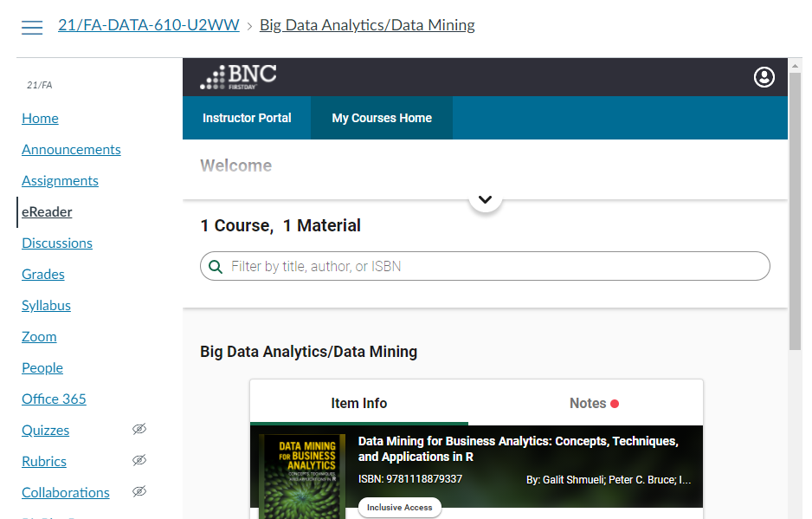Open the Rubrics link
Viewport: 812px width, 519px height.
pos(44,461)
